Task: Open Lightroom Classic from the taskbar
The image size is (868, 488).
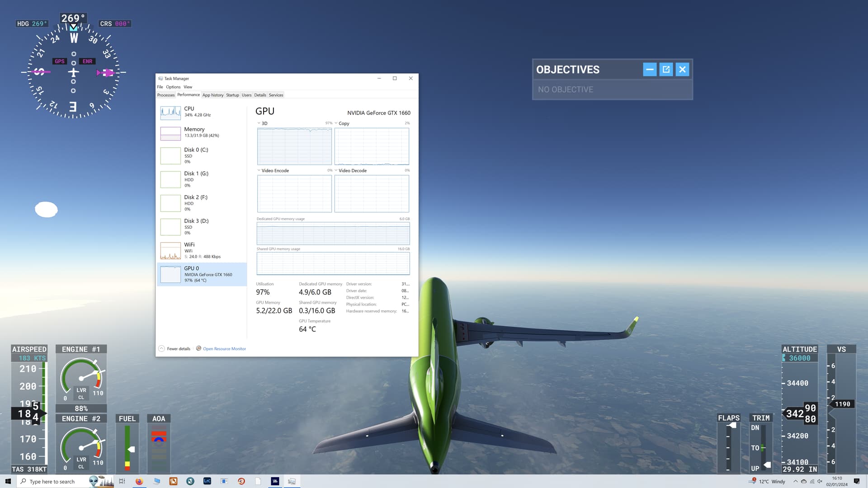Action: [x=207, y=481]
